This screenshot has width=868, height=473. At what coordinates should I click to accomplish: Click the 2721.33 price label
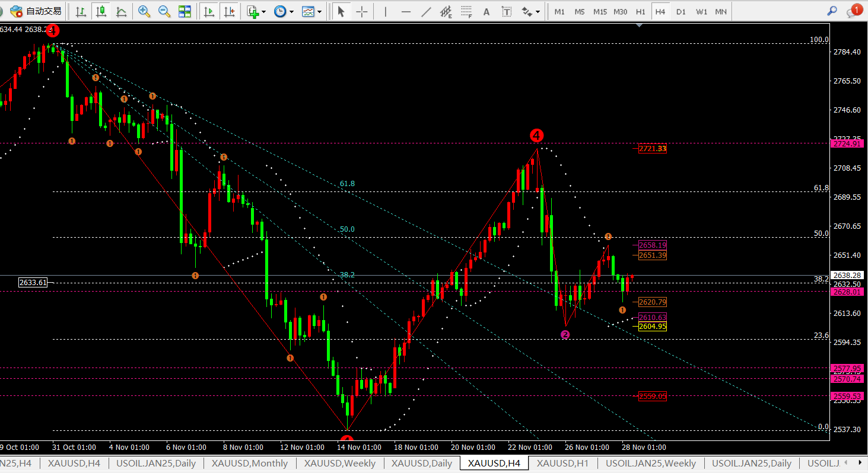click(x=653, y=149)
